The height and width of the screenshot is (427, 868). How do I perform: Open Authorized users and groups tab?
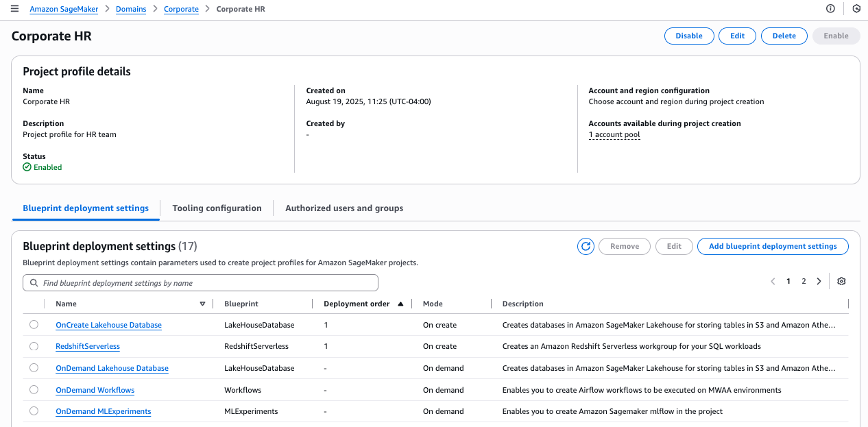344,208
